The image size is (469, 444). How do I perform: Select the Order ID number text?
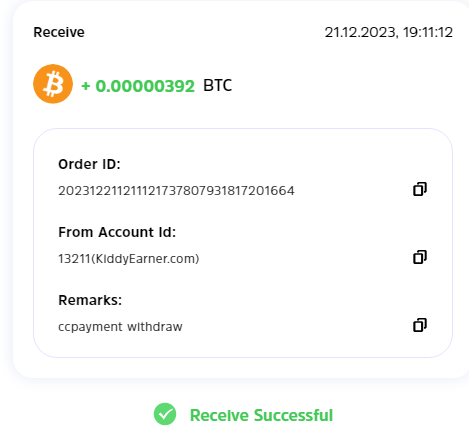coord(176,191)
